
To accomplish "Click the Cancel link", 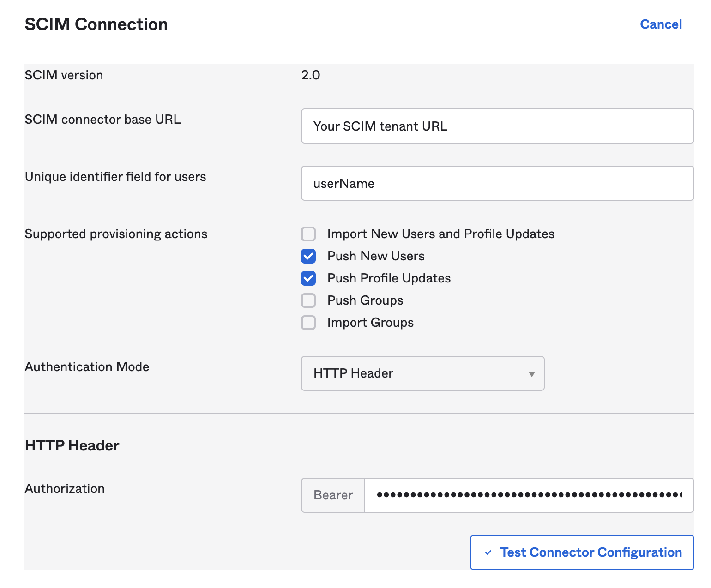I will [661, 24].
